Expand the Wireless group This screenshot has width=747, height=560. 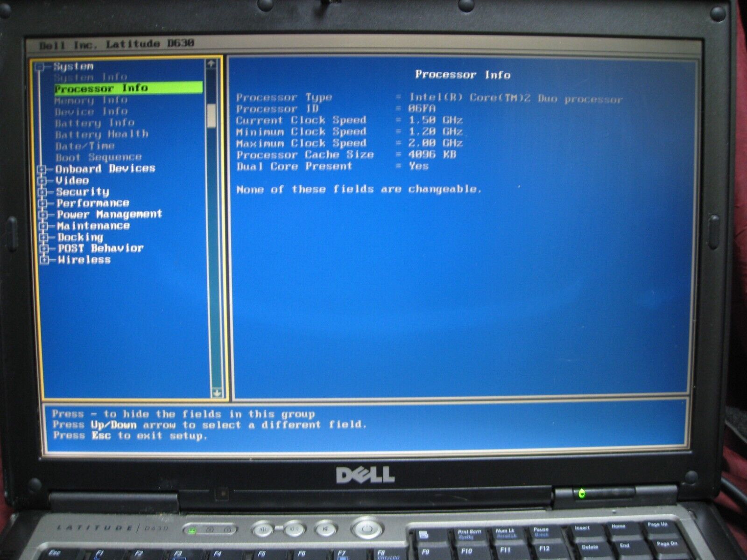coord(44,260)
